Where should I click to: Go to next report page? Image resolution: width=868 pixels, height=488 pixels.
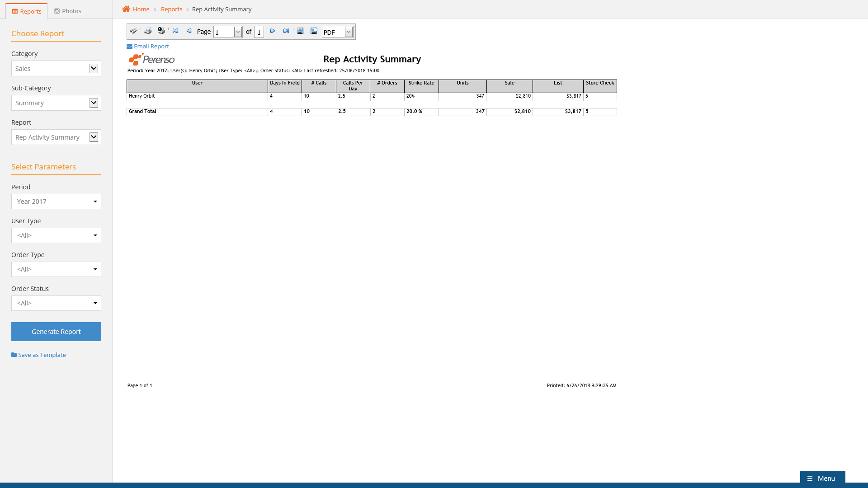[x=273, y=31]
